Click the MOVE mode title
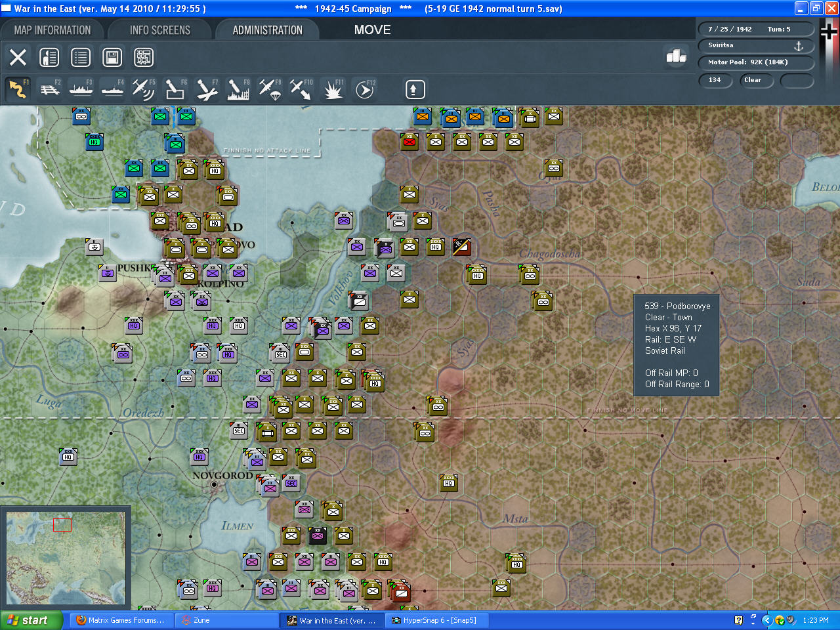Image resolution: width=840 pixels, height=630 pixels. coord(372,30)
